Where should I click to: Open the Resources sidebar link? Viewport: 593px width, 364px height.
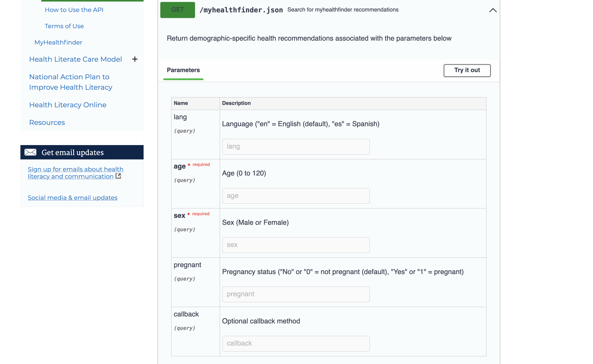coord(47,122)
